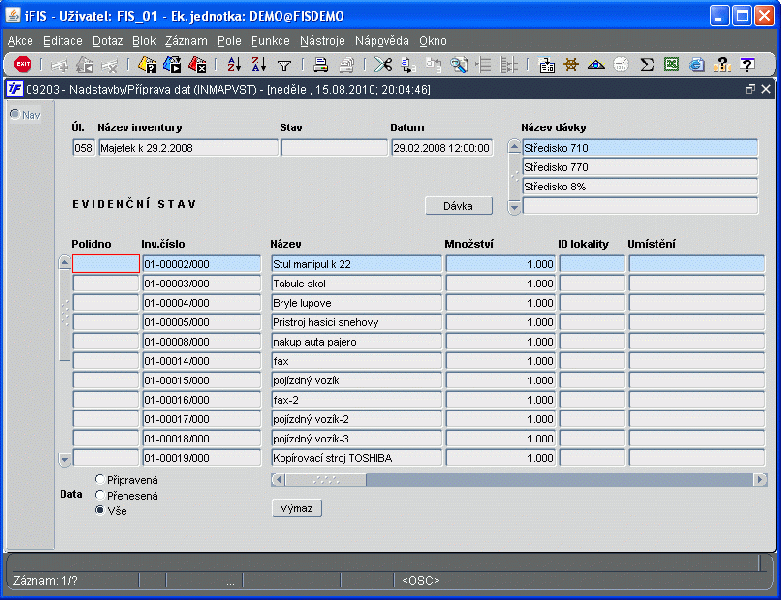Click right arrow of horizontal scrollbar

tap(760, 480)
